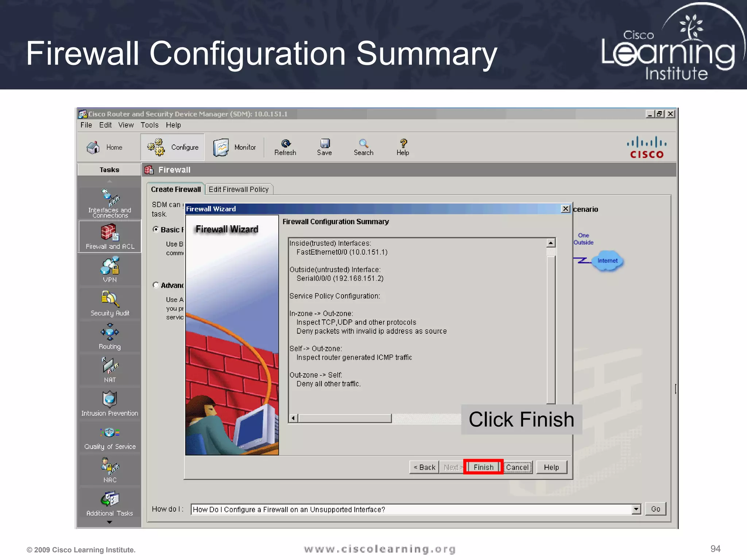Switch to Create Firewall tab
Image resolution: width=747 pixels, height=560 pixels.
pyautogui.click(x=176, y=189)
